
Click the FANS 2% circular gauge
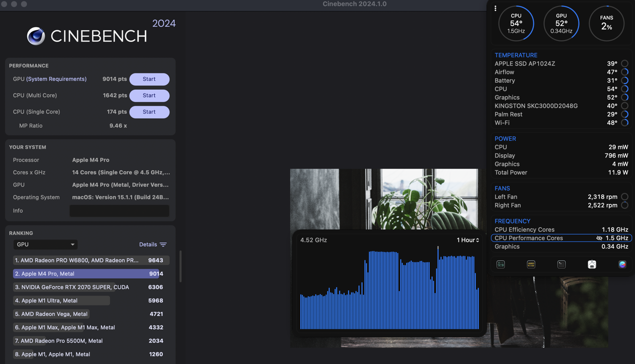pyautogui.click(x=606, y=23)
